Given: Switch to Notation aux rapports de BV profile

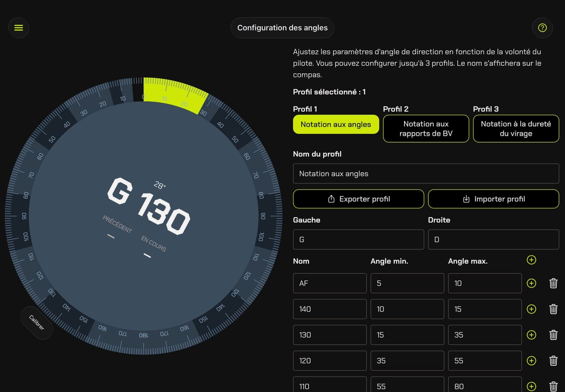Looking at the screenshot, I should coord(426,129).
